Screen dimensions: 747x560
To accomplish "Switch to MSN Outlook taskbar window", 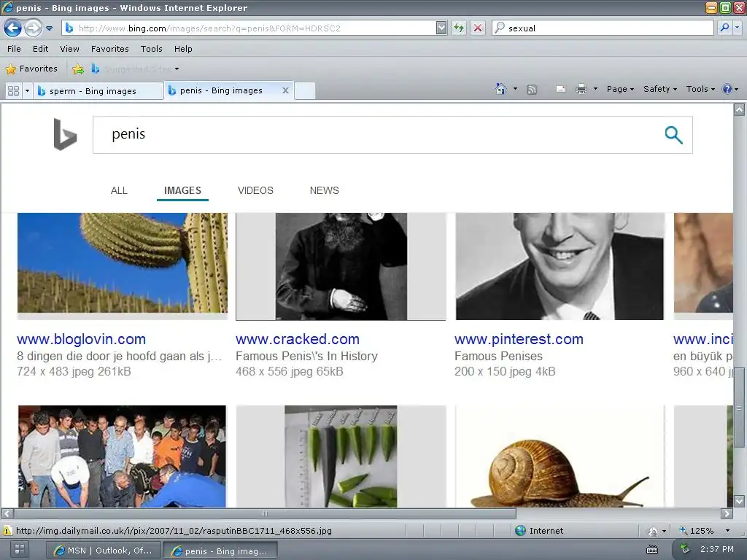I will (104, 551).
